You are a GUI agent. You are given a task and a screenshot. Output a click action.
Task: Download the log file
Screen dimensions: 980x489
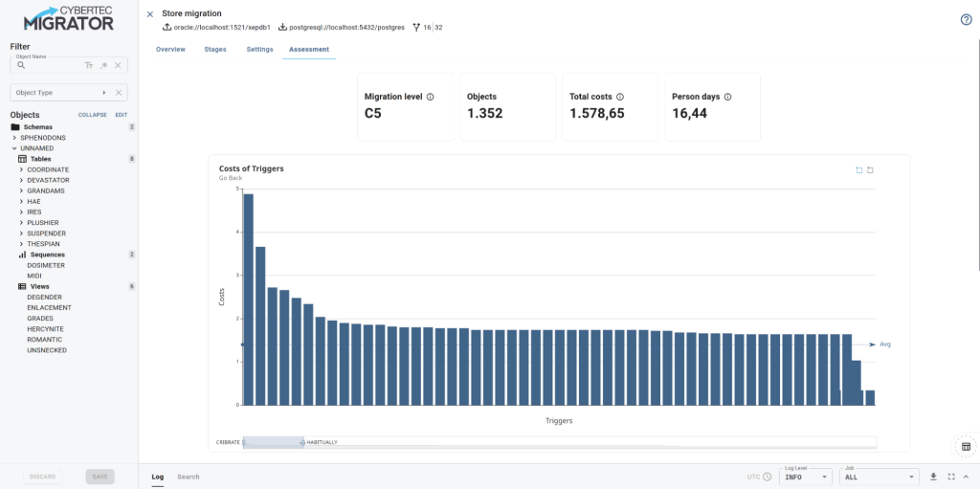tap(933, 477)
